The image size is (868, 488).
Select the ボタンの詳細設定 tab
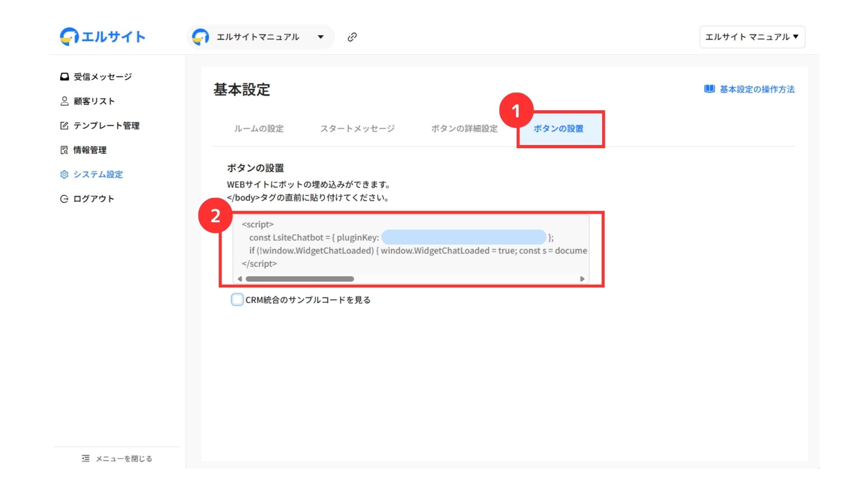pyautogui.click(x=464, y=129)
